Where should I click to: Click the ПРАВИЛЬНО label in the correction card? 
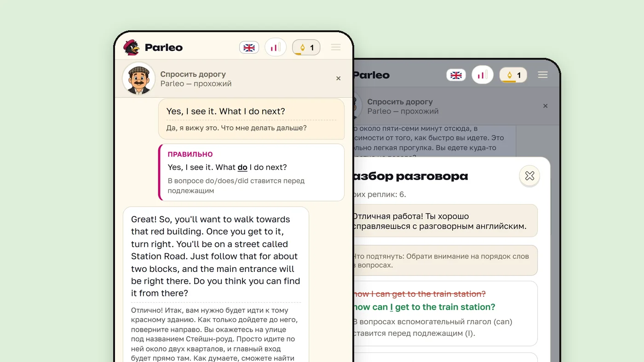(190, 154)
